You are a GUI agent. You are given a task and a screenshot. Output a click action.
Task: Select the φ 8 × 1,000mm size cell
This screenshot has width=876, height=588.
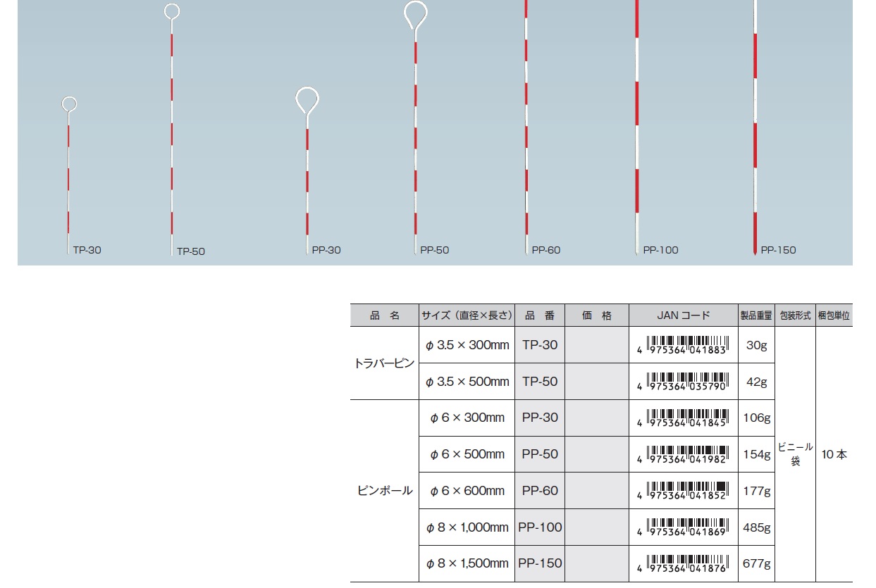pos(467,527)
